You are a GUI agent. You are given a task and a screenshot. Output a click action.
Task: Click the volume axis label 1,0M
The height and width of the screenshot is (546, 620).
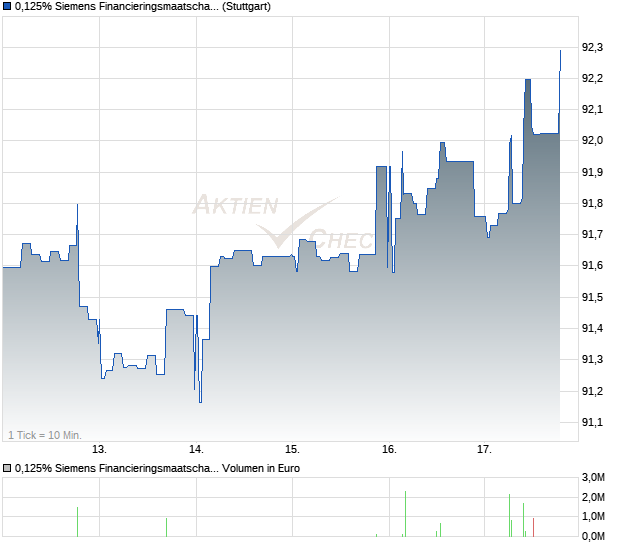pyautogui.click(x=593, y=516)
